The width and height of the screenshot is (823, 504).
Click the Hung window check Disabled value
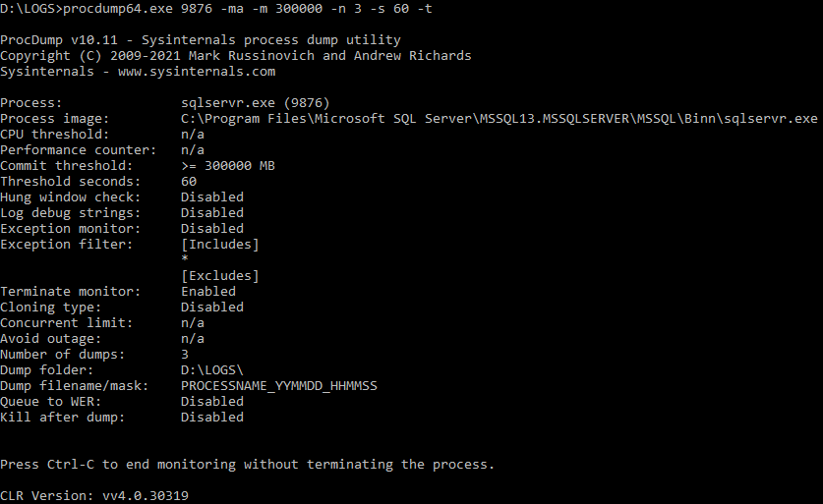tap(212, 197)
